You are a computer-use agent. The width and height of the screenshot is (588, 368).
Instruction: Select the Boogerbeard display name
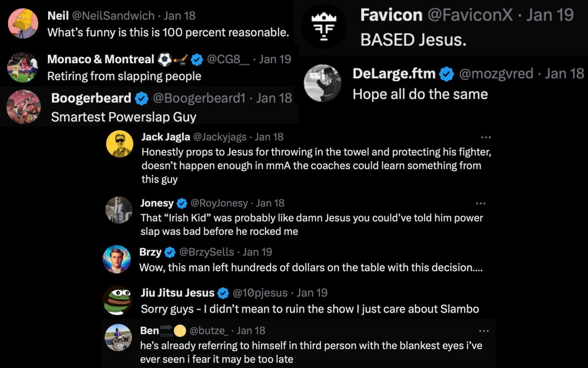click(x=91, y=98)
